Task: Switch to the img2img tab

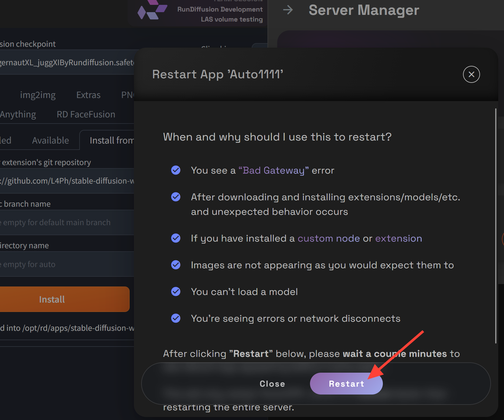Action: pyautogui.click(x=38, y=95)
